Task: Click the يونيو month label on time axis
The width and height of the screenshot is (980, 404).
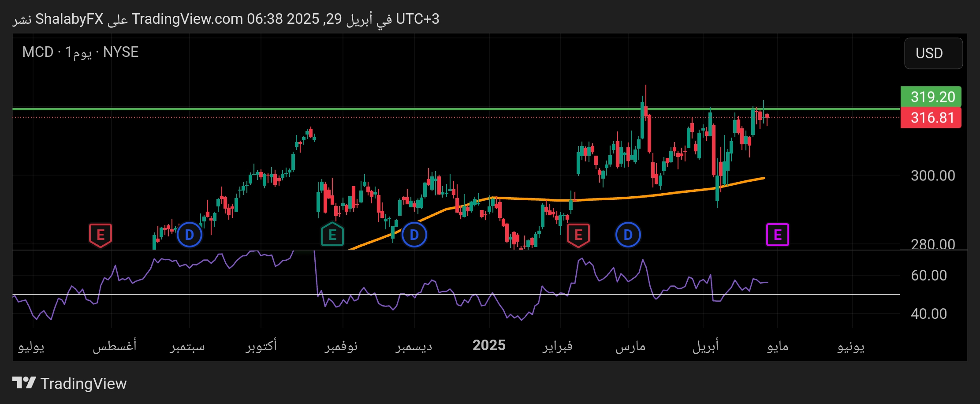Action: (x=851, y=346)
